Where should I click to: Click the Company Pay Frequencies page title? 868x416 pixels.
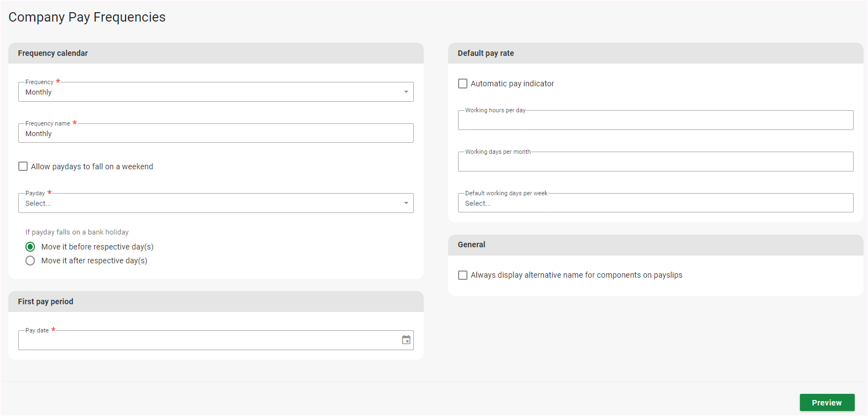(x=87, y=17)
